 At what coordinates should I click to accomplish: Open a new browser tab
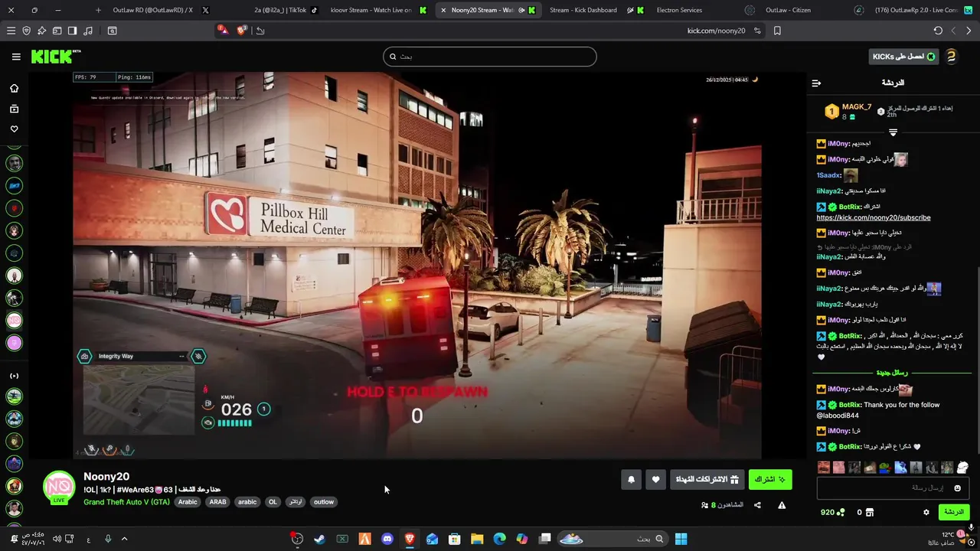coord(98,10)
